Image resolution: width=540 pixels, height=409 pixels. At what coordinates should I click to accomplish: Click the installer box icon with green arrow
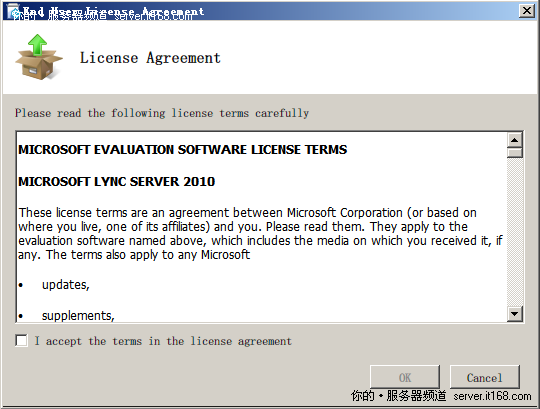(39, 57)
